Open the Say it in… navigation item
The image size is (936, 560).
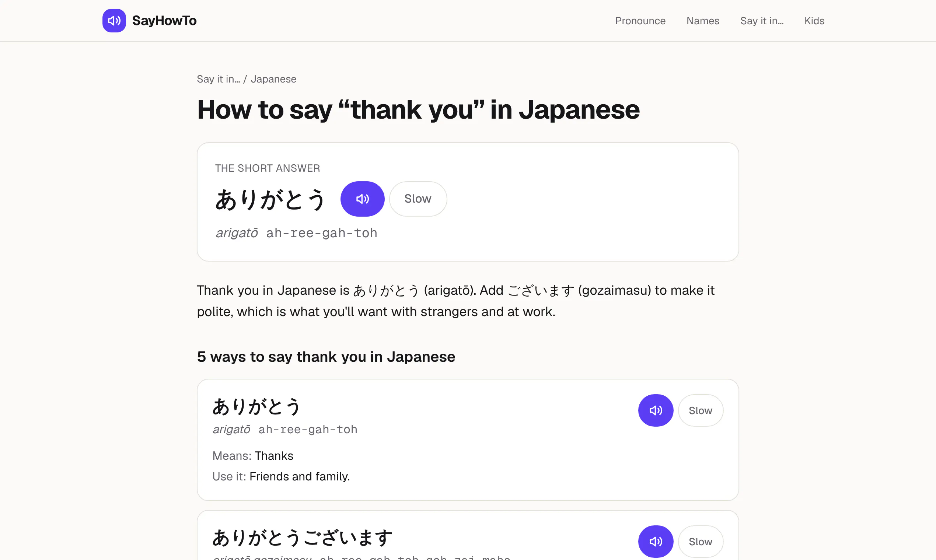762,21
